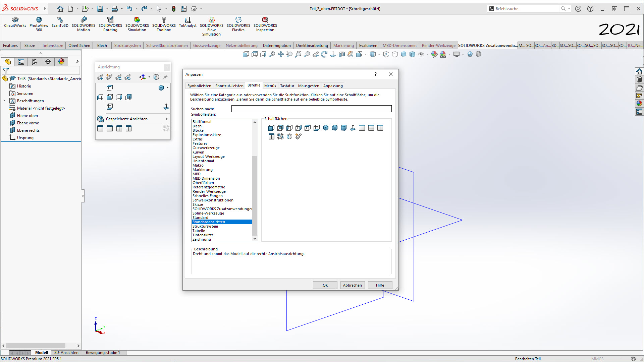
Task: Switch to the Symbolleisten tab
Action: pyautogui.click(x=199, y=86)
